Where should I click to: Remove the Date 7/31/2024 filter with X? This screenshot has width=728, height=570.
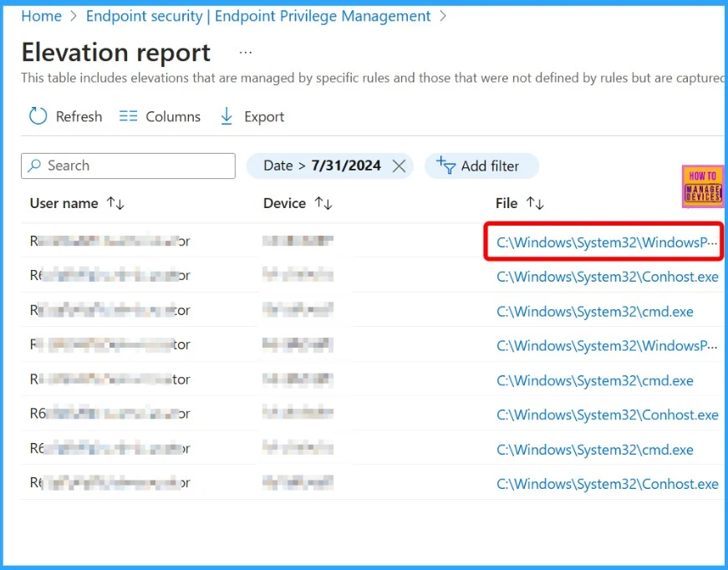tap(399, 165)
